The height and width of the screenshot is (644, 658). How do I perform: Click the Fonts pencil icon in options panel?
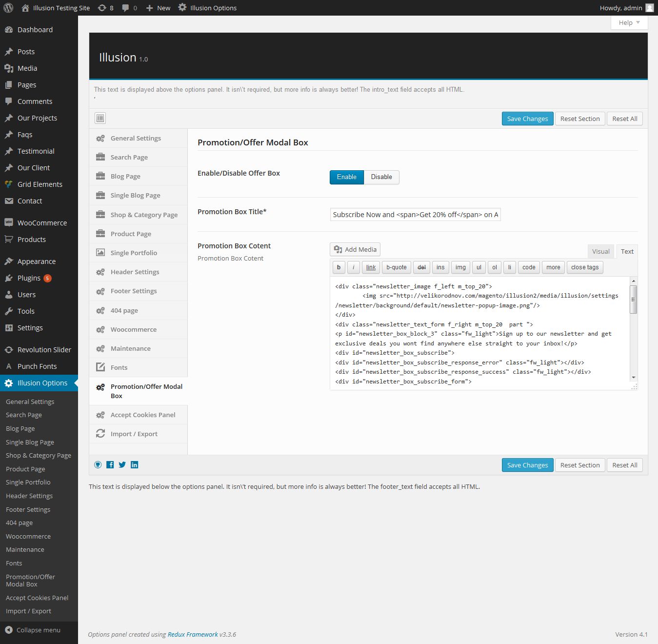coord(100,367)
